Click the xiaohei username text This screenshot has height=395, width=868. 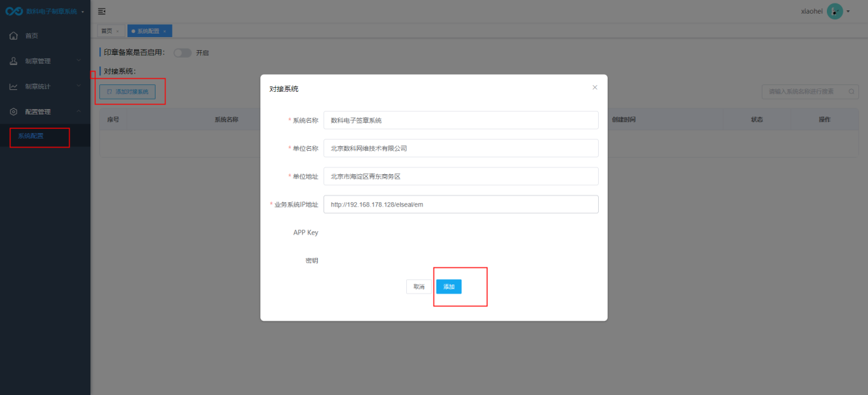coord(811,12)
